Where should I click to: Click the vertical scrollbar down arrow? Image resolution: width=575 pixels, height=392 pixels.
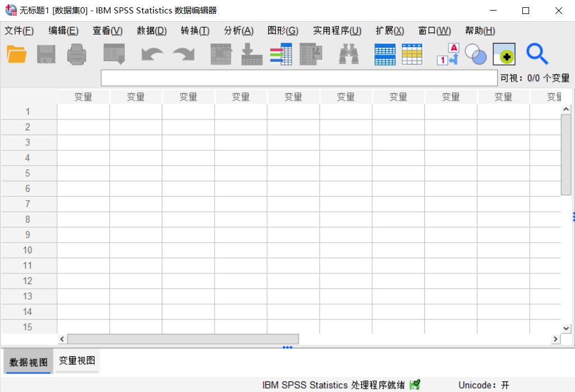pos(566,328)
